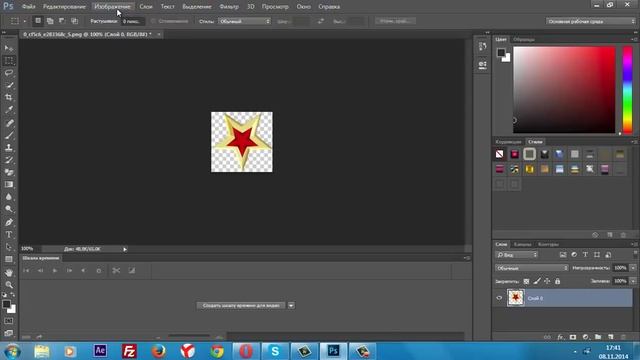This screenshot has height=360, width=640.
Task: Adjust the hue slider strip
Action: [627, 90]
